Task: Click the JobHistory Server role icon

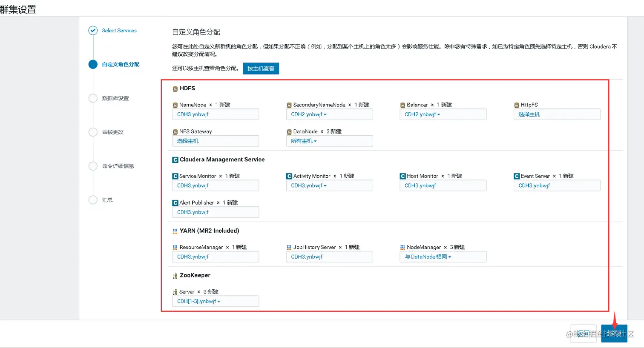Action: coord(289,247)
